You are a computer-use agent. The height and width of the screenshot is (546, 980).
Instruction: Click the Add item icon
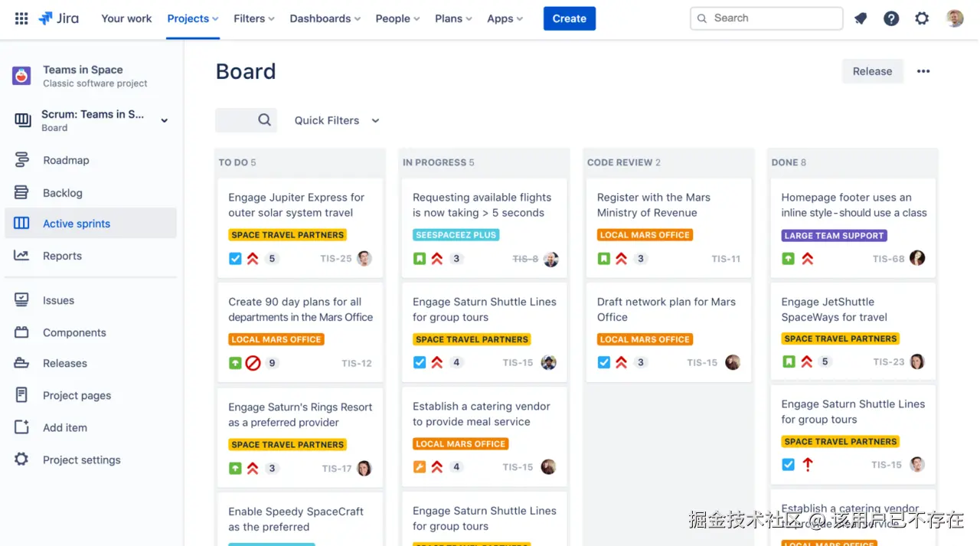pyautogui.click(x=21, y=427)
